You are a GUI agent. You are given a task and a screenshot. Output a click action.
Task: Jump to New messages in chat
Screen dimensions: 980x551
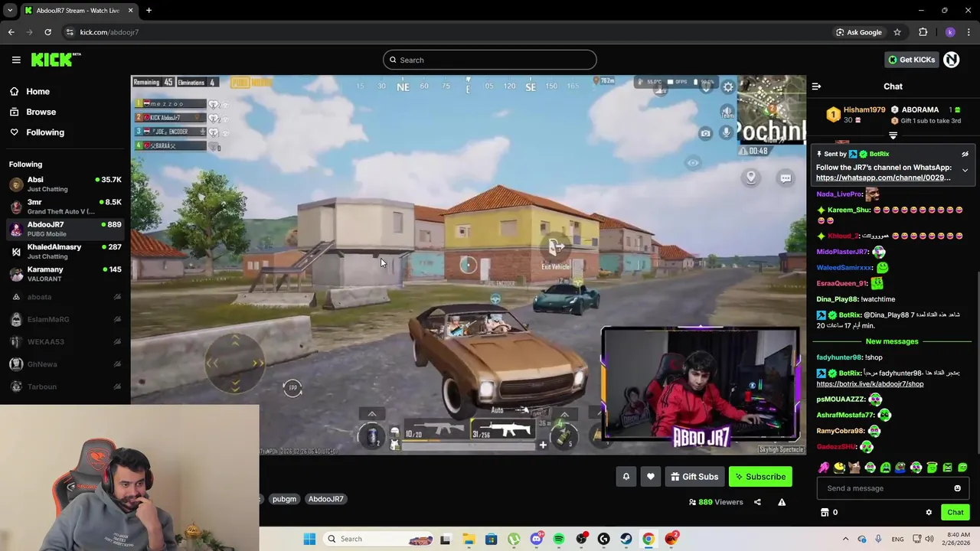(x=891, y=341)
